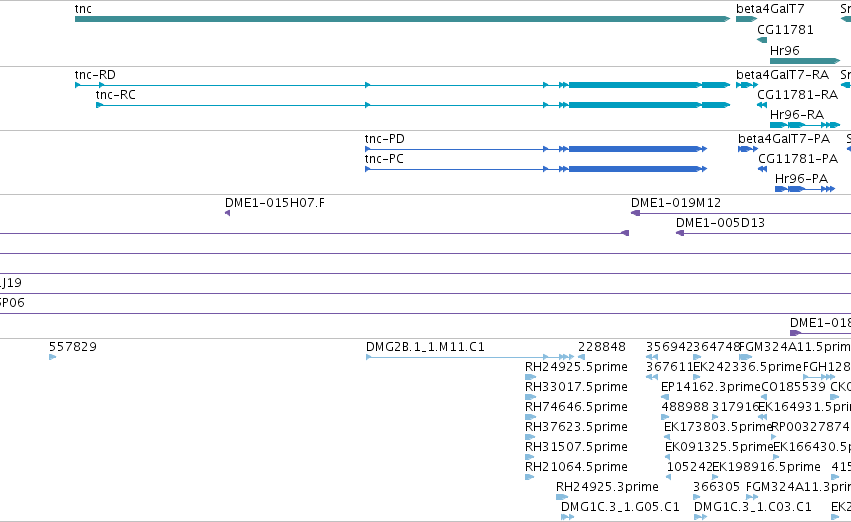This screenshot has height=522, width=851.
Task: Select the RH33017.5prime EST label
Action: point(576,386)
